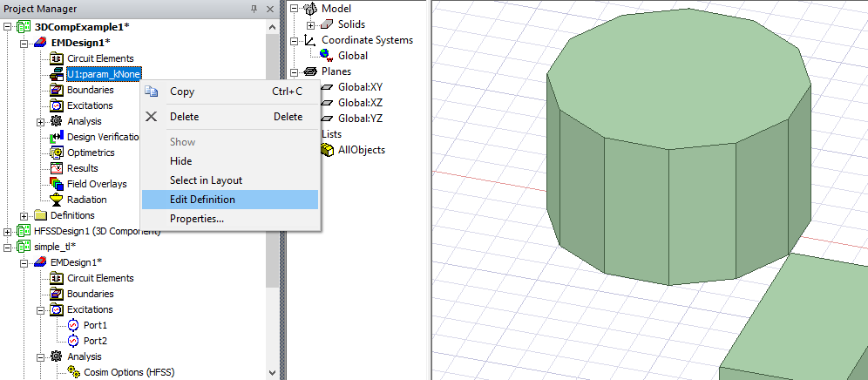Click upper Circuit Elements icon
This screenshot has height=380, width=868.
[57, 58]
